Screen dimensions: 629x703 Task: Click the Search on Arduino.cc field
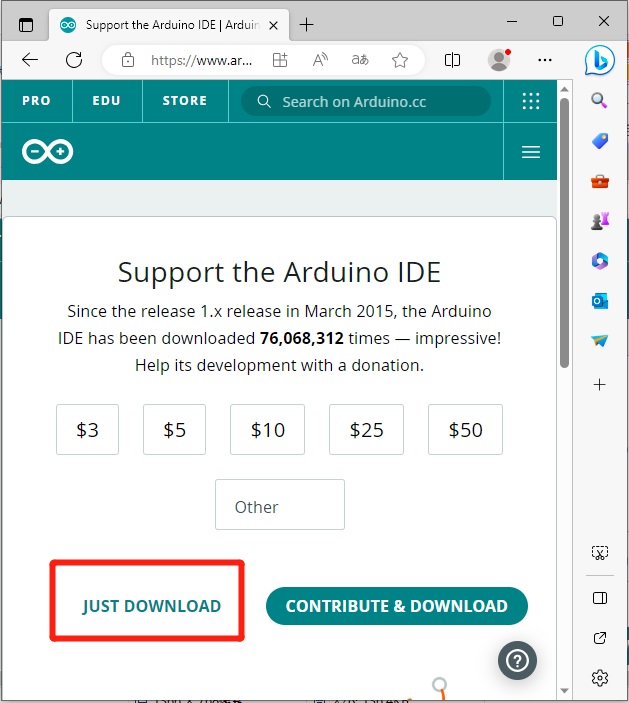tap(365, 101)
